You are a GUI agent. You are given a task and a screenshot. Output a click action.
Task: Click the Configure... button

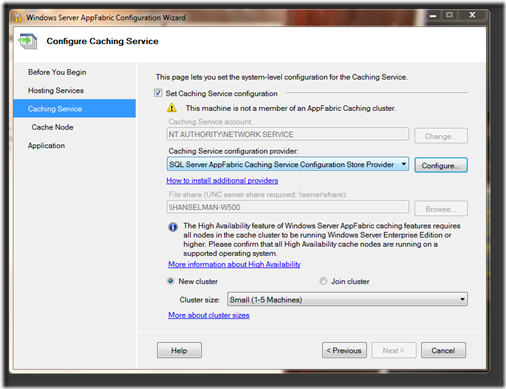tap(441, 165)
